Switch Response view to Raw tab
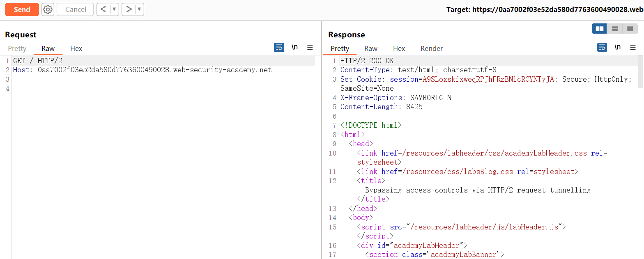The height and width of the screenshot is (259, 644). 370,48
